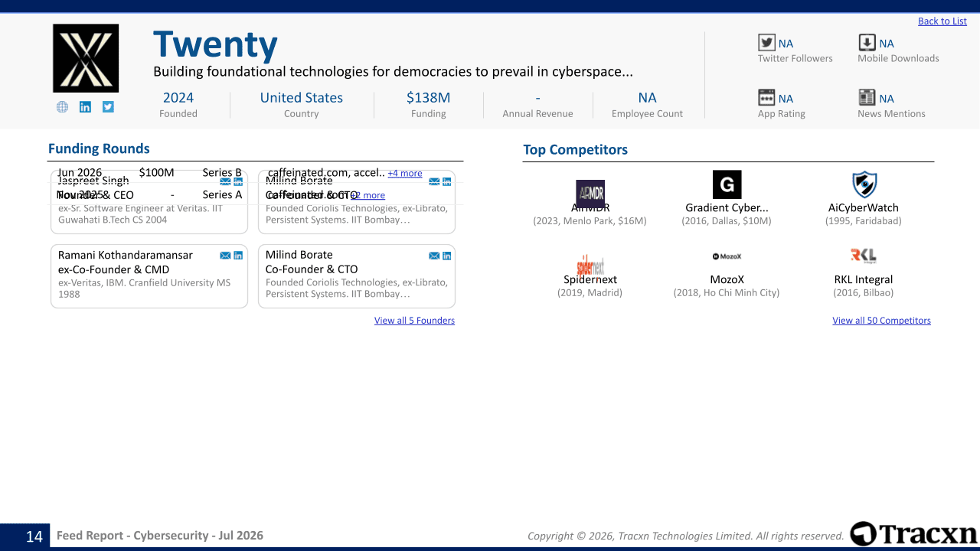Viewport: 980px width, 551px height.
Task: Email Ramani Kothandaramansar via envelope icon
Action: pos(225,256)
